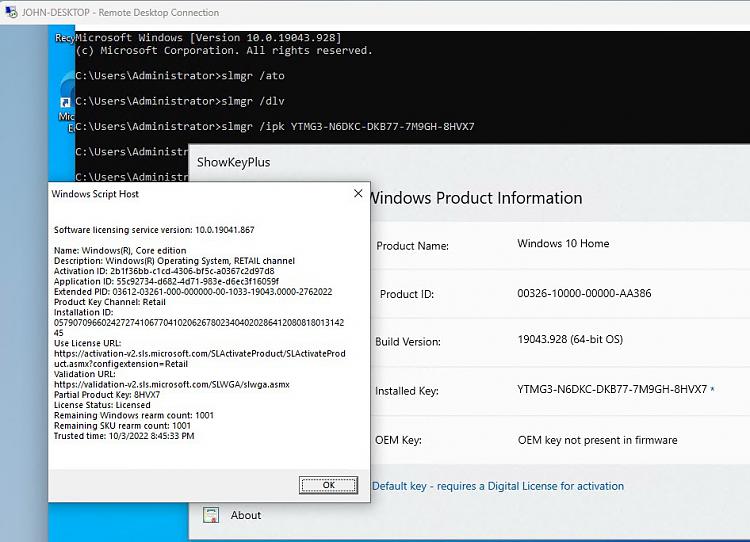Click the asterisk beside the Installed Key
This screenshot has height=542, width=750.
tap(712, 389)
